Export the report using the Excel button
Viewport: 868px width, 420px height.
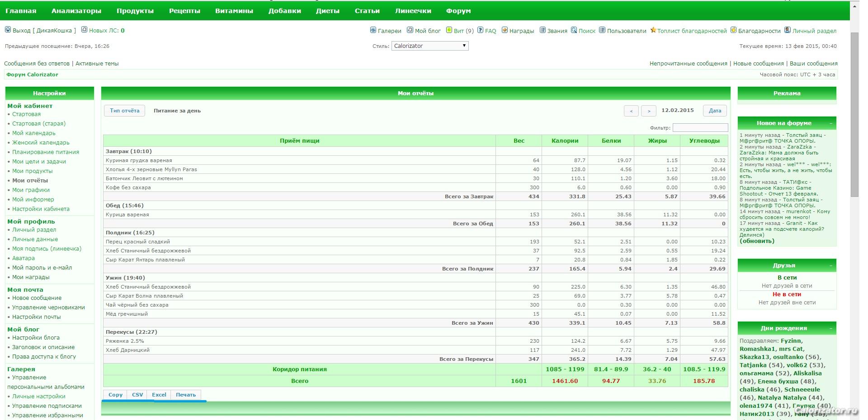click(159, 395)
